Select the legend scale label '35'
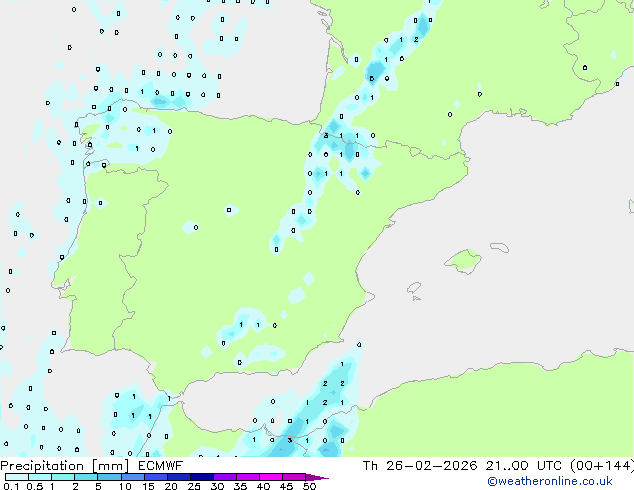This screenshot has height=490, width=634. coord(241,486)
